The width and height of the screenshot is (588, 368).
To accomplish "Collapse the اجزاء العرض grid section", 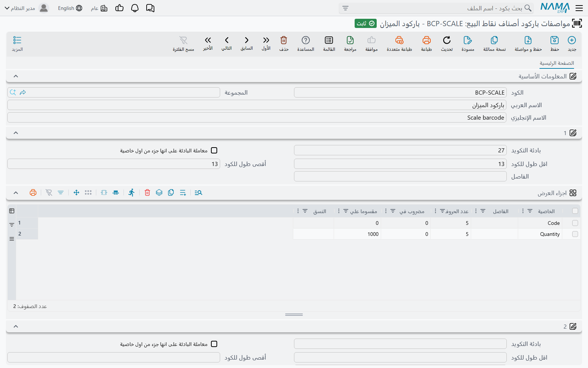I will click(16, 192).
